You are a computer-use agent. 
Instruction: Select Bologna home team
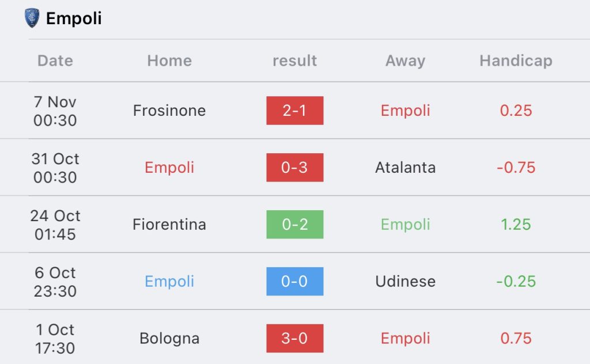pyautogui.click(x=169, y=338)
